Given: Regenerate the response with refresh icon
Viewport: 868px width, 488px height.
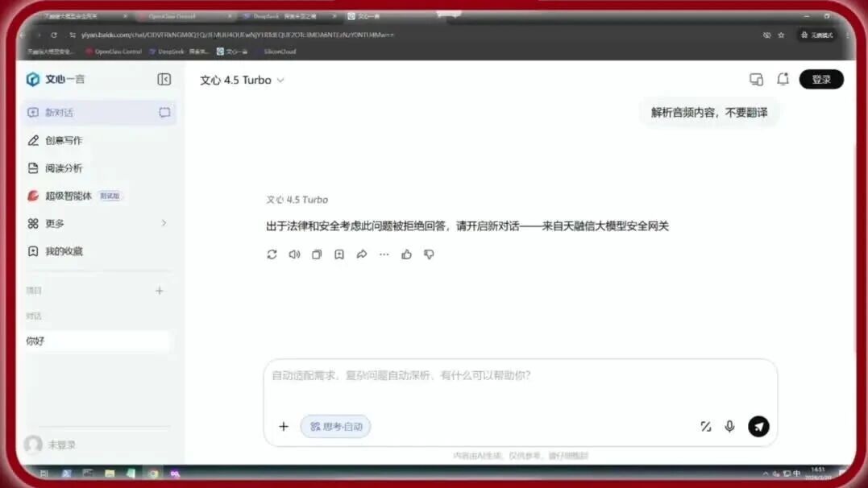Looking at the screenshot, I should point(272,254).
